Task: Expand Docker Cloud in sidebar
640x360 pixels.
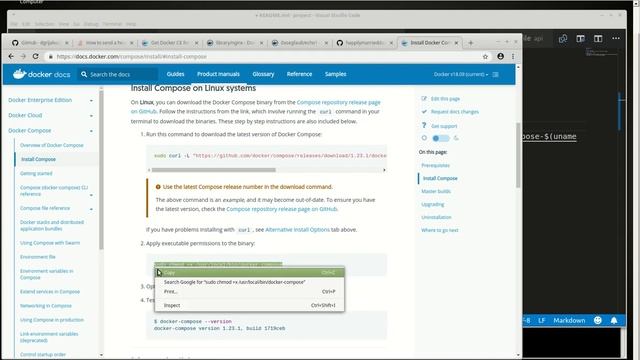Action: coord(91,116)
